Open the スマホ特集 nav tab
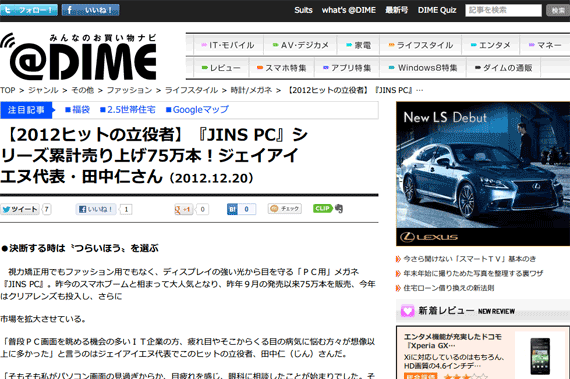This screenshot has height=379, width=570. 281,68
